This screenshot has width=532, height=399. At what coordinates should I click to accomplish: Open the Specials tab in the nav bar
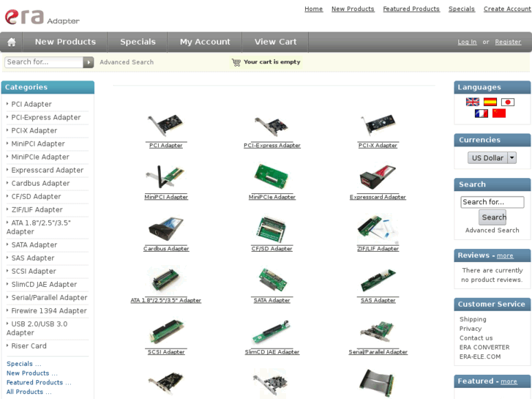(138, 42)
